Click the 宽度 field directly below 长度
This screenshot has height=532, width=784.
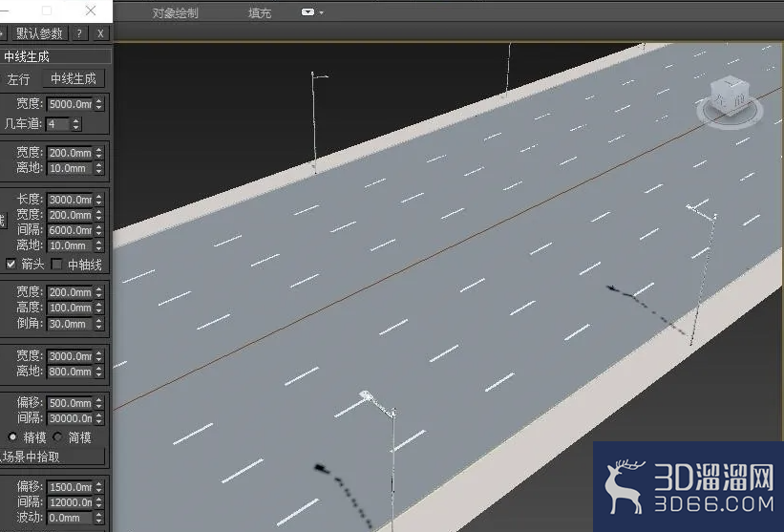point(71,215)
